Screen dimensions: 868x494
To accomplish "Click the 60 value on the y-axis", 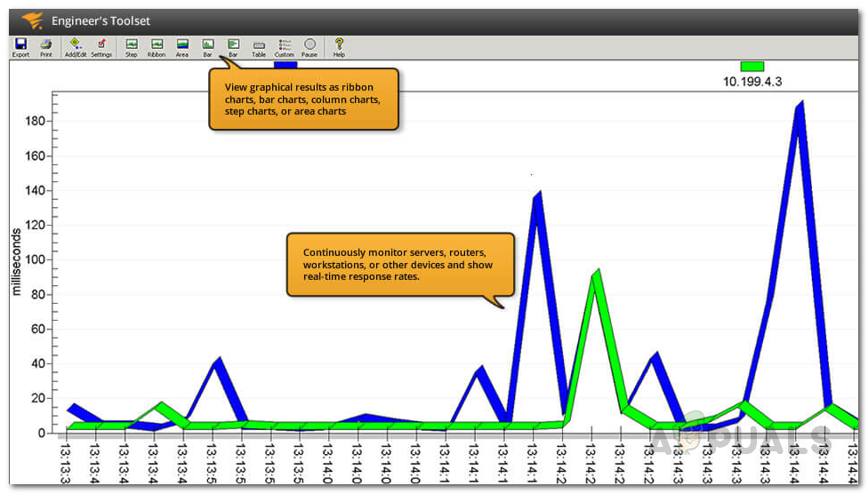I will point(38,329).
